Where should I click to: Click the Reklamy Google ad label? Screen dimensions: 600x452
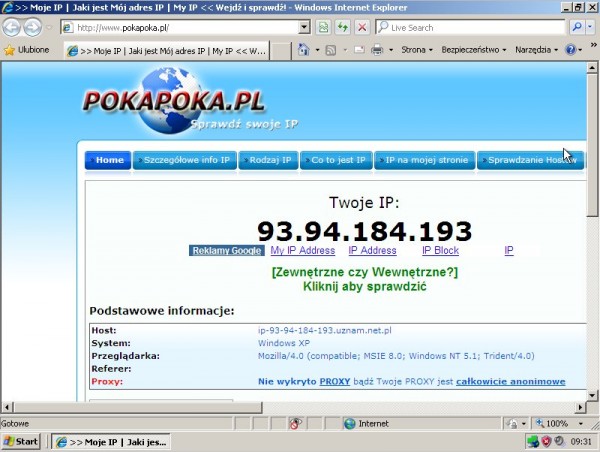click(x=227, y=251)
